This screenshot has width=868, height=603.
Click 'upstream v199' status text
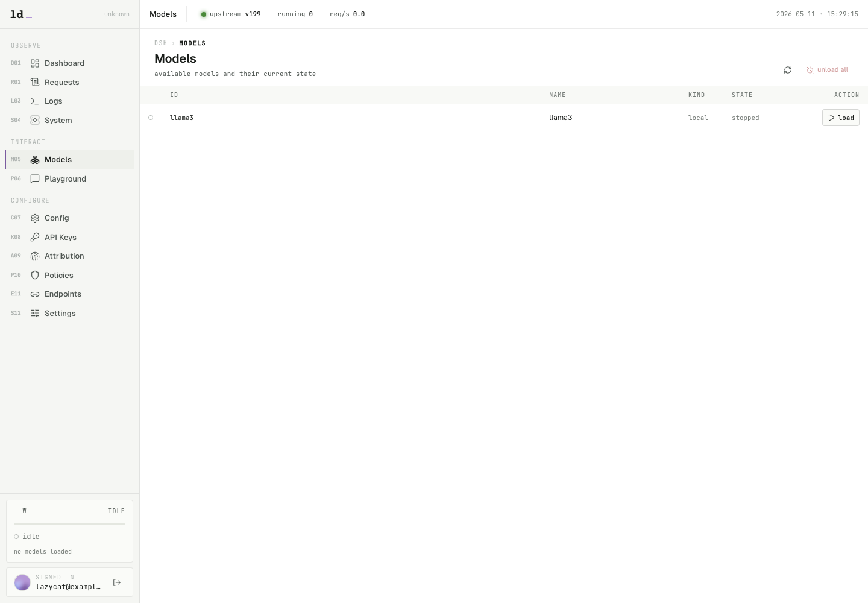pyautogui.click(x=235, y=14)
